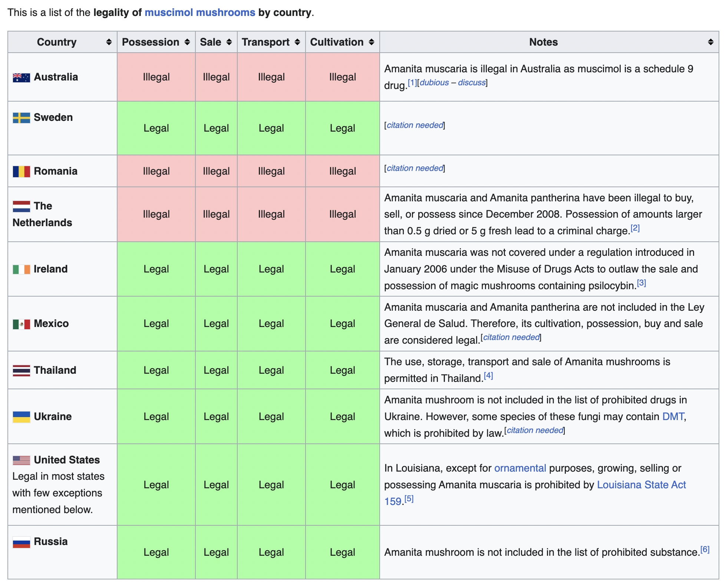Sort table by Sale column

pyautogui.click(x=229, y=42)
